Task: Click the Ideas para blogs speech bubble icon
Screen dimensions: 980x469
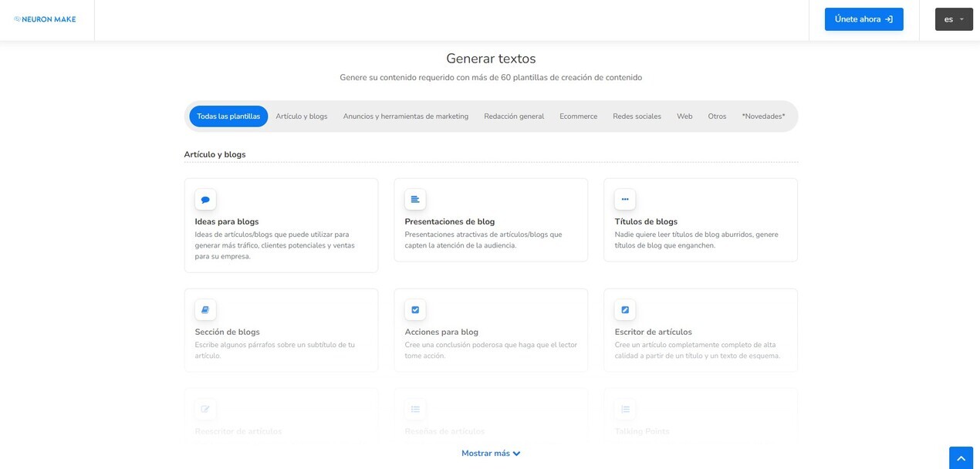Action: click(x=205, y=200)
